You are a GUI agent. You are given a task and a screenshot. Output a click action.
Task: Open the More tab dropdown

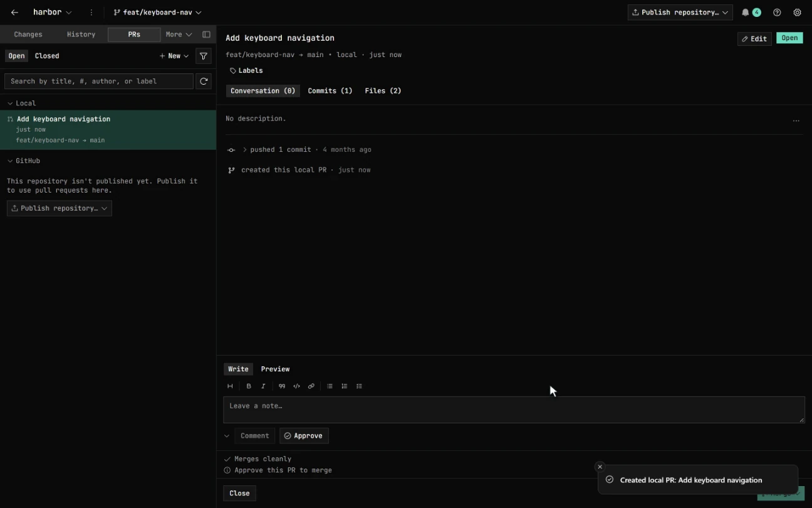179,34
